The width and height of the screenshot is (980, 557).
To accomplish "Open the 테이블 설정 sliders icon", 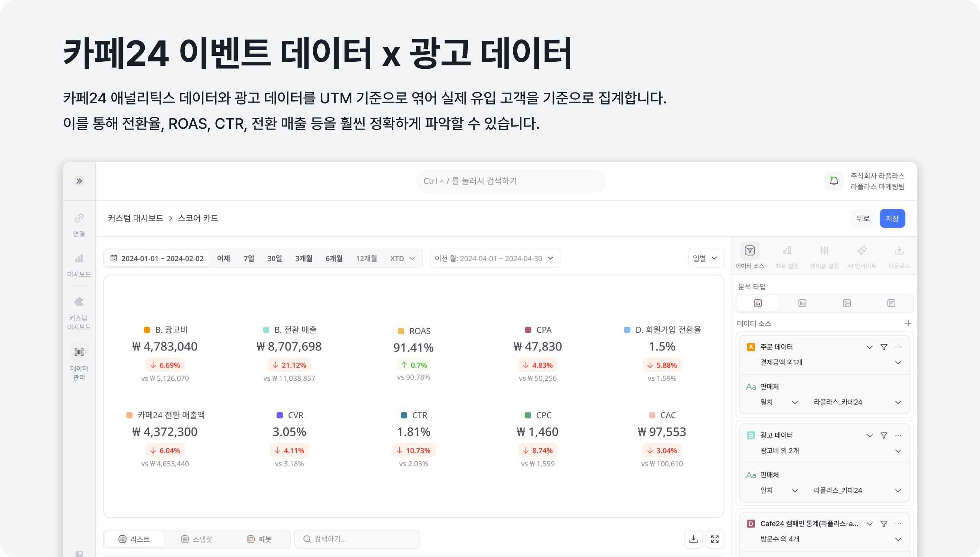I will click(825, 250).
